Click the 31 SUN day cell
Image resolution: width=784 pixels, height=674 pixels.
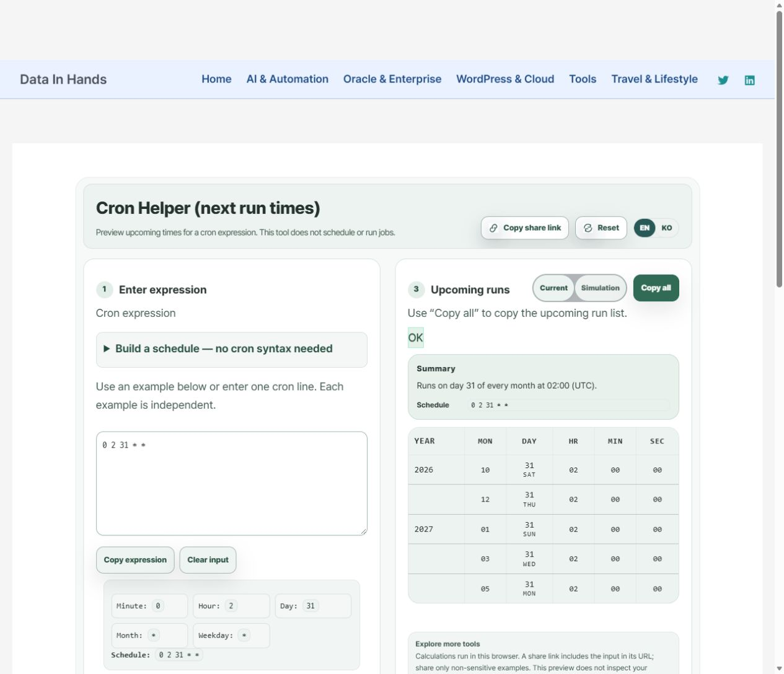tap(529, 530)
